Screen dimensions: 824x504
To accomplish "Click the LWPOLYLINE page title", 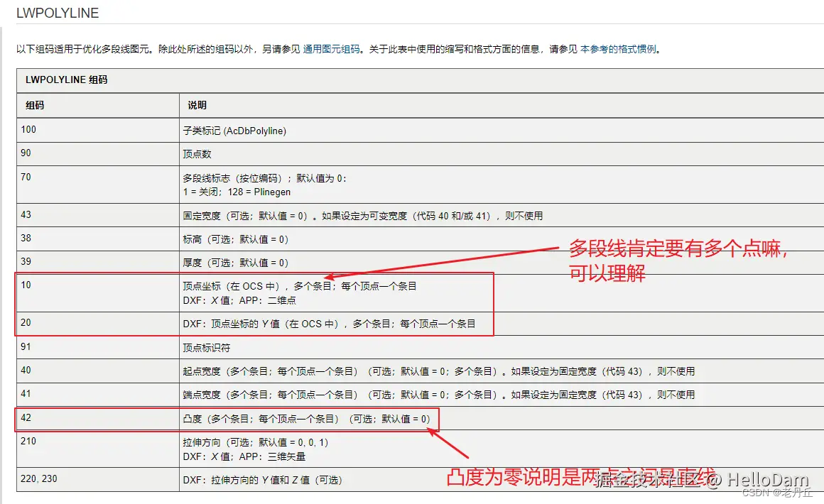I will point(57,13).
